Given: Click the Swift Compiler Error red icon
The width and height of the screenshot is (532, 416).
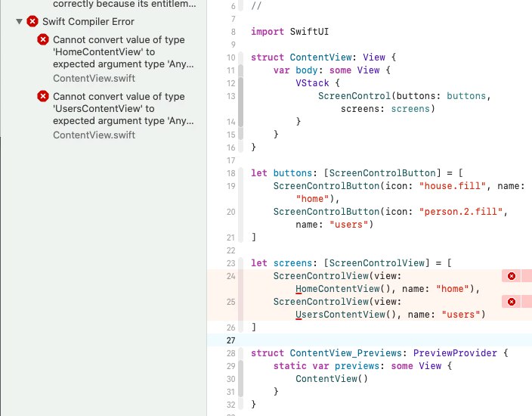Looking at the screenshot, I should point(32,22).
